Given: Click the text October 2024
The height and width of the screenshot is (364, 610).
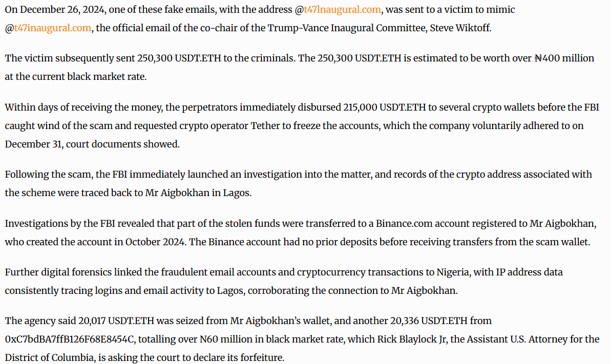Looking at the screenshot, I should click(155, 242).
